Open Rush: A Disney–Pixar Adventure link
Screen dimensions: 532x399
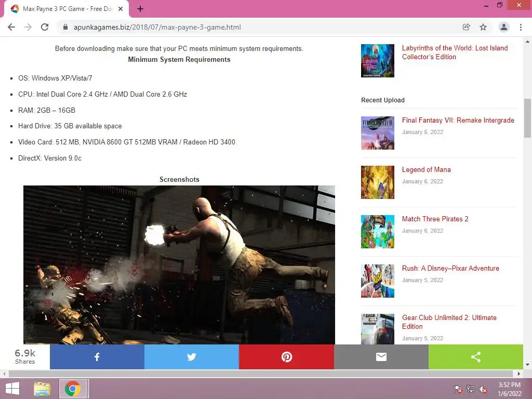pyautogui.click(x=450, y=268)
